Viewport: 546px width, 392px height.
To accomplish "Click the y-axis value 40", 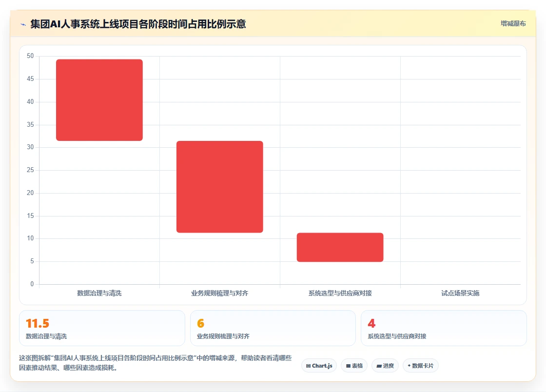I will coord(30,101).
